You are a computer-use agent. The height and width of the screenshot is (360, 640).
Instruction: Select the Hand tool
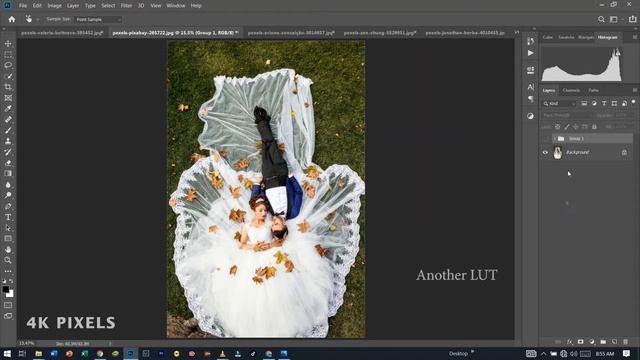(x=8, y=249)
